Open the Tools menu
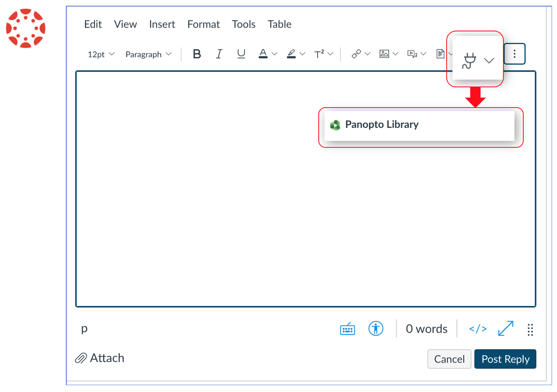The image size is (557, 392). point(244,24)
